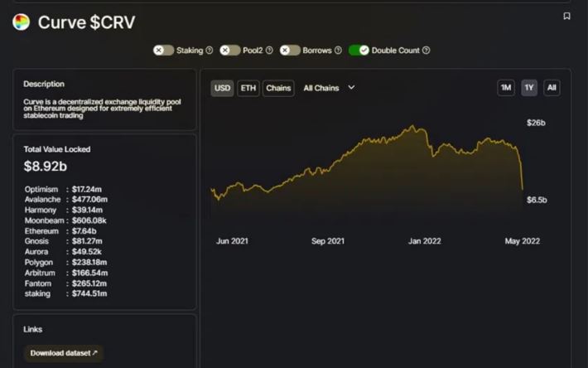Click the Curve $CRV title
Viewport: 588px width, 368px height.
86,22
